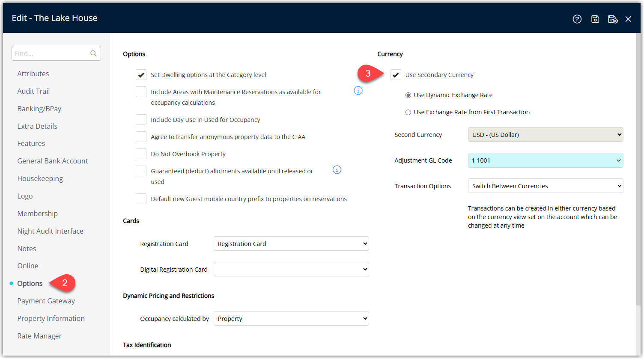This screenshot has height=359, width=644.
Task: Select Use Dynamic Exchange Rate radio
Action: [408, 95]
